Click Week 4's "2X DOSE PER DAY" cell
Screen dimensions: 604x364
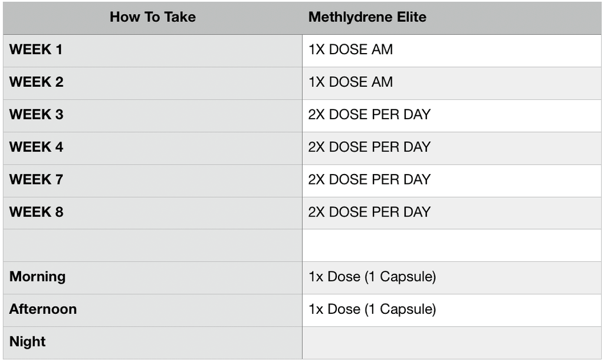369,147
